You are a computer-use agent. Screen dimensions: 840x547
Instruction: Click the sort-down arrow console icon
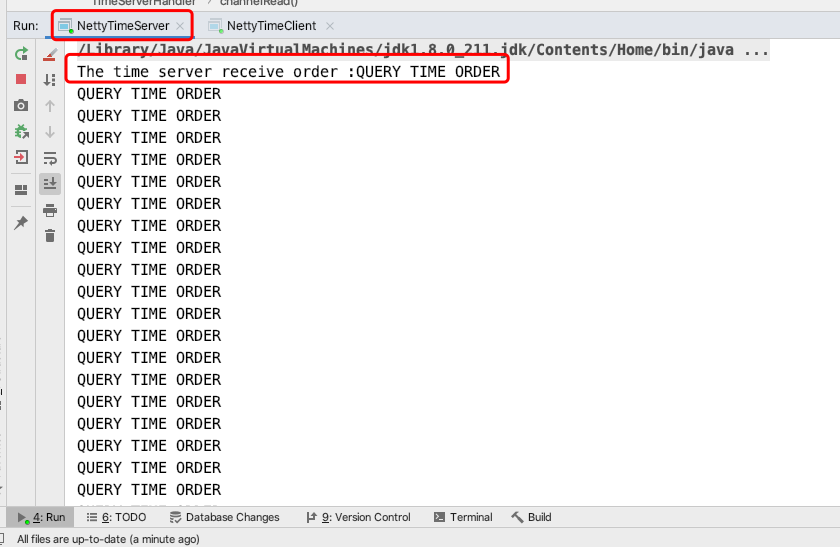point(50,80)
